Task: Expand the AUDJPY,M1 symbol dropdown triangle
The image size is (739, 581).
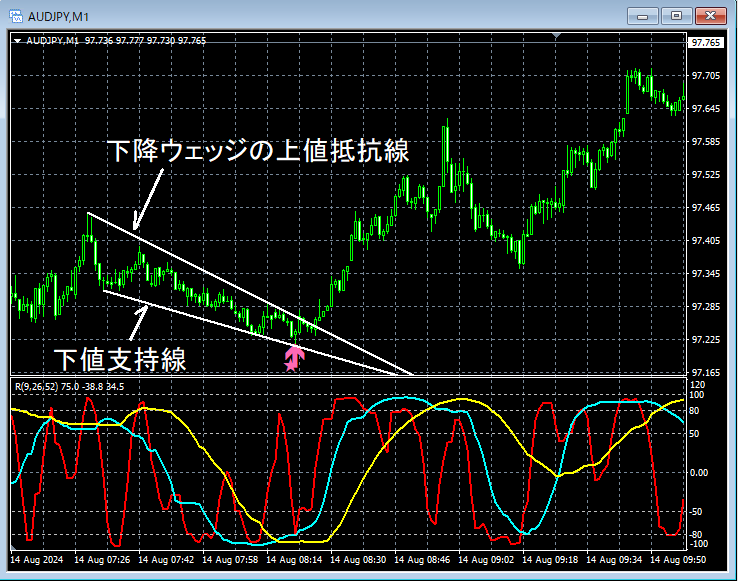Action: point(17,41)
